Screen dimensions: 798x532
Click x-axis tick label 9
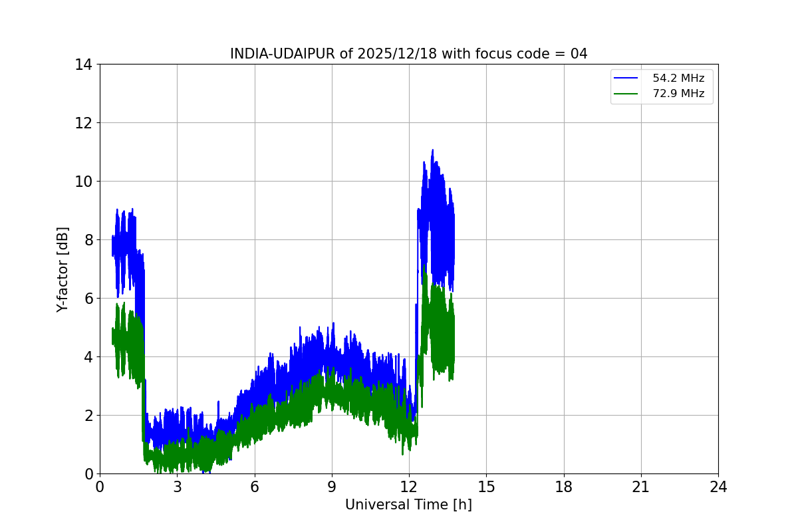332,487
